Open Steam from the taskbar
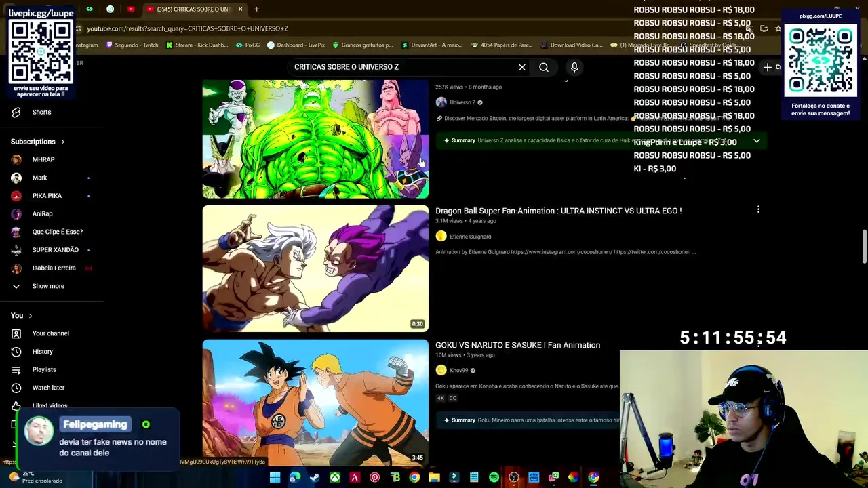The image size is (868, 488). (x=315, y=477)
